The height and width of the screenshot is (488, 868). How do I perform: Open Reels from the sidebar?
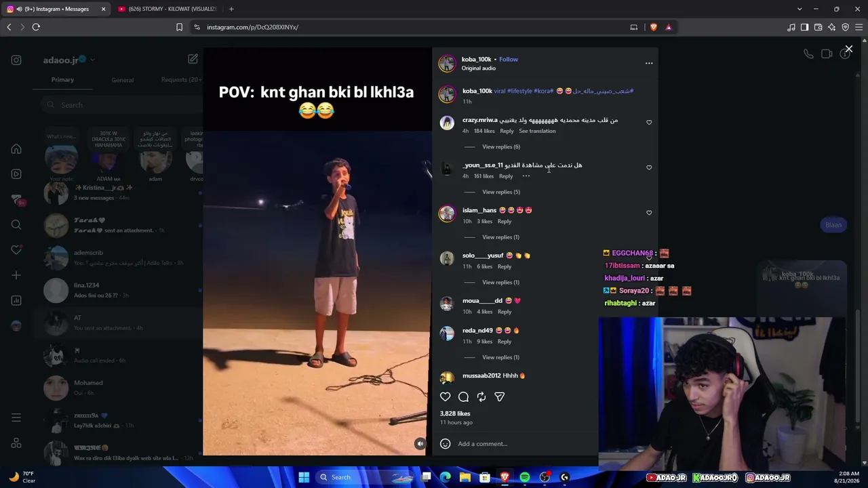pos(16,174)
